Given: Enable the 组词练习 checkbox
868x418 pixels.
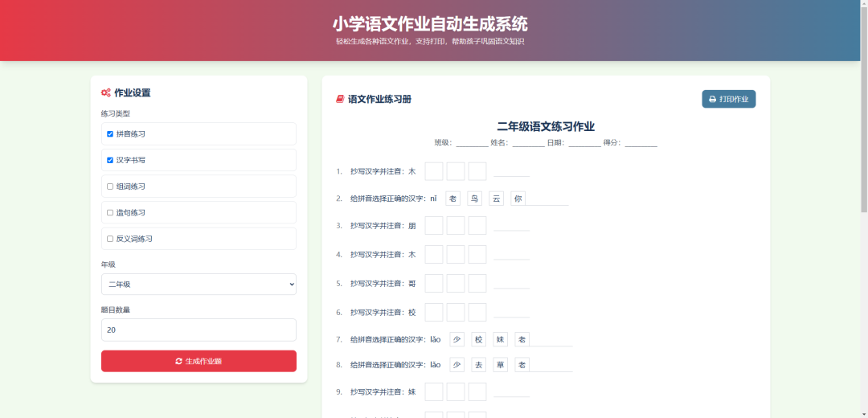Looking at the screenshot, I should (110, 186).
